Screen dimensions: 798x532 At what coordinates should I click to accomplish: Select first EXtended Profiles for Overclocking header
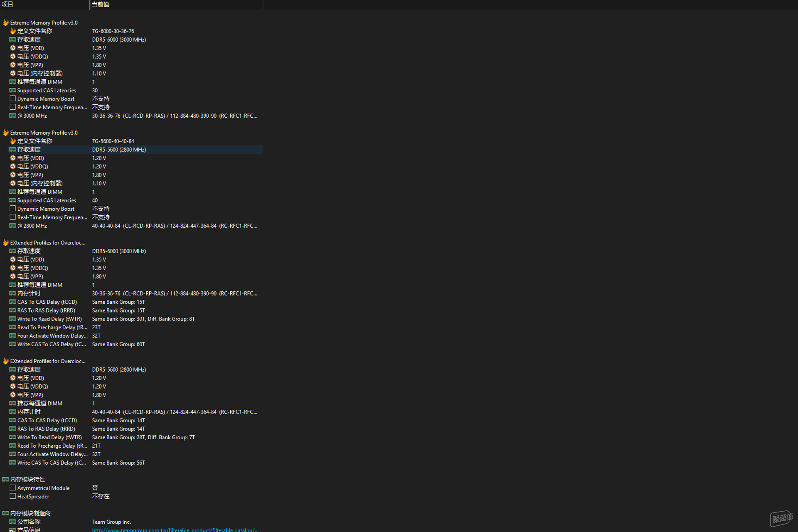[48, 243]
